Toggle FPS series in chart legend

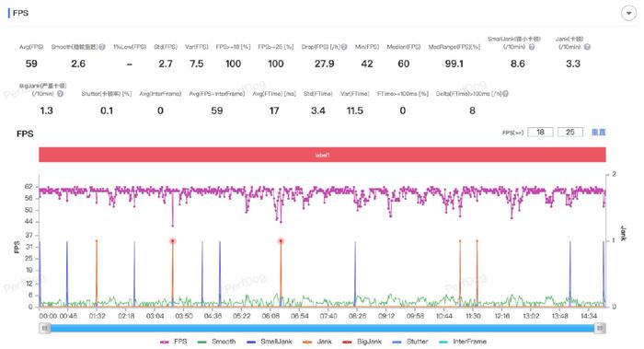point(174,342)
